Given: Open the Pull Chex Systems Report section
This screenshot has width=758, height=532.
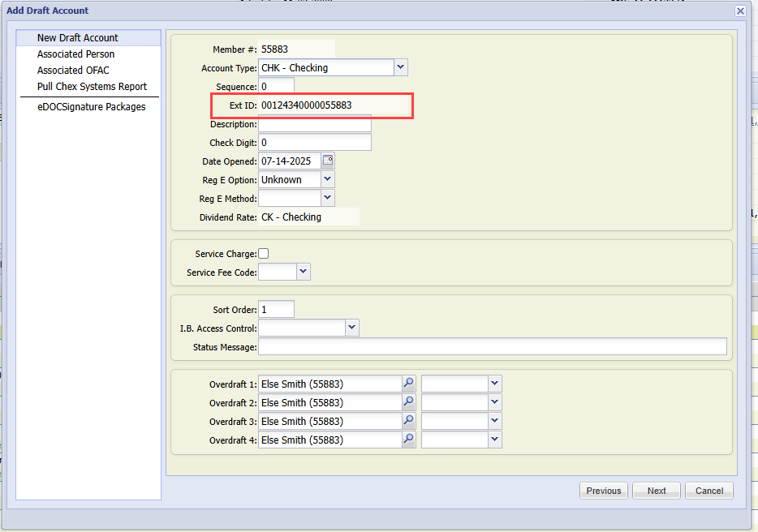Looking at the screenshot, I should [x=91, y=86].
